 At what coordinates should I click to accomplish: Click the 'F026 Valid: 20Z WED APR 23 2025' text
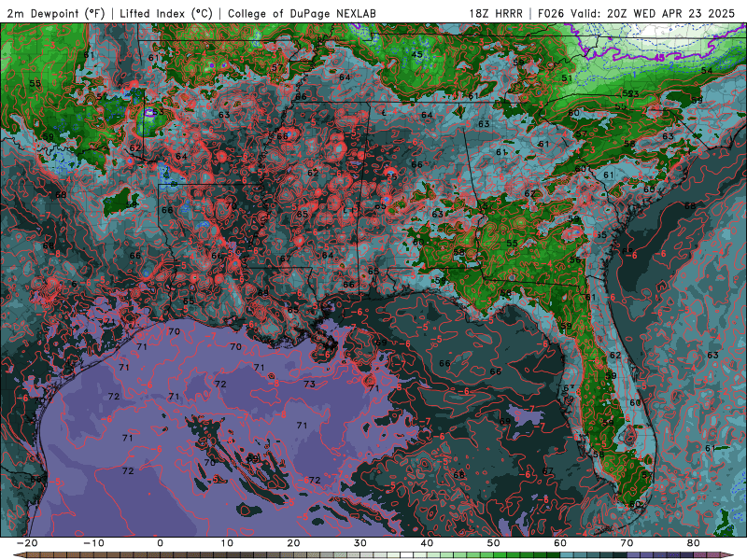point(637,13)
